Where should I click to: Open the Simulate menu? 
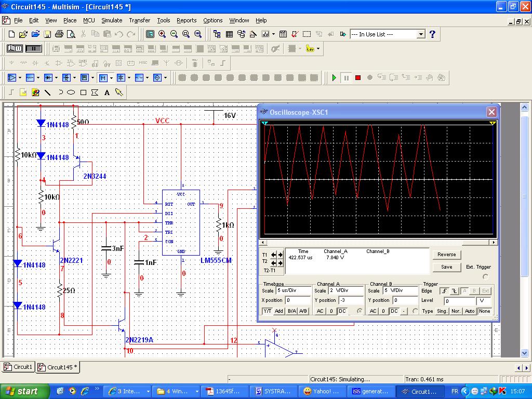[x=112, y=20]
